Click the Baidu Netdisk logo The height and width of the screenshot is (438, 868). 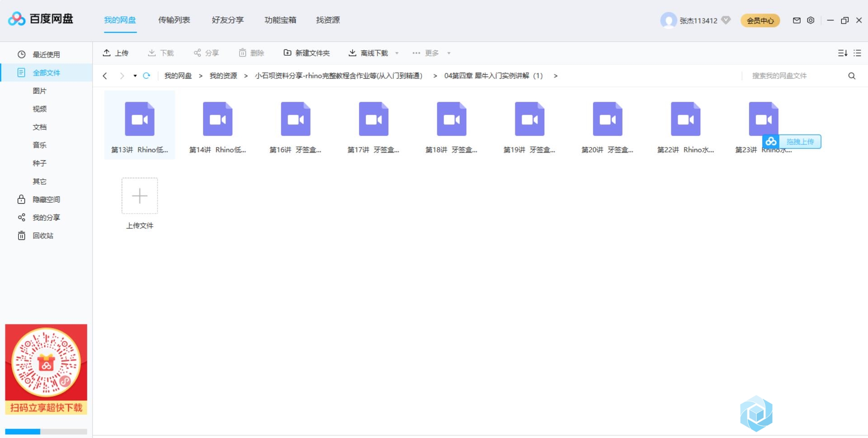(x=40, y=19)
